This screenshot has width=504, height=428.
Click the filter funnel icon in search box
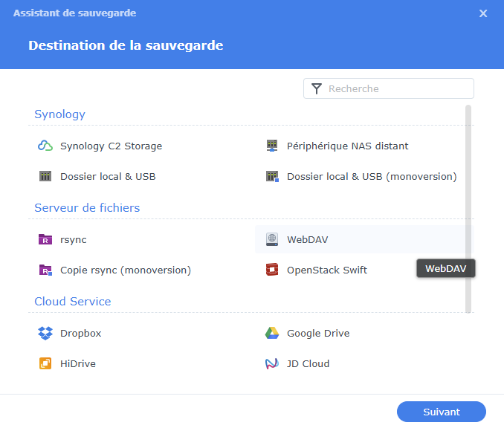pyautogui.click(x=317, y=88)
